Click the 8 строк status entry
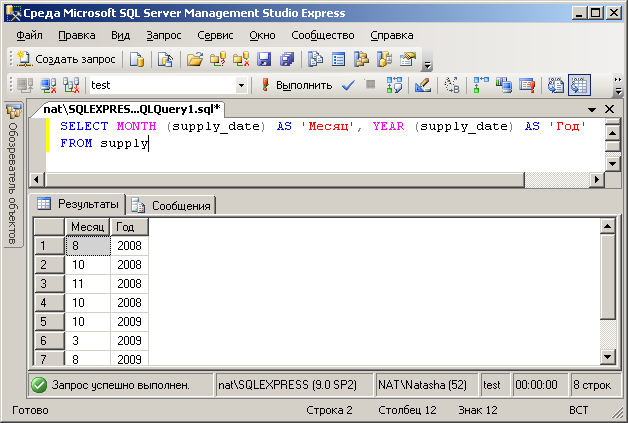The width and height of the screenshot is (628, 423). pyautogui.click(x=595, y=385)
